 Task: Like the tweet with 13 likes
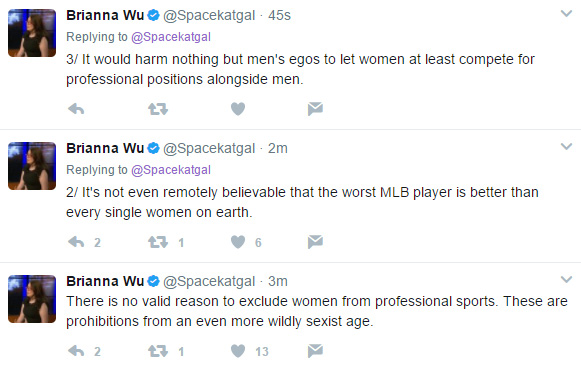(238, 351)
